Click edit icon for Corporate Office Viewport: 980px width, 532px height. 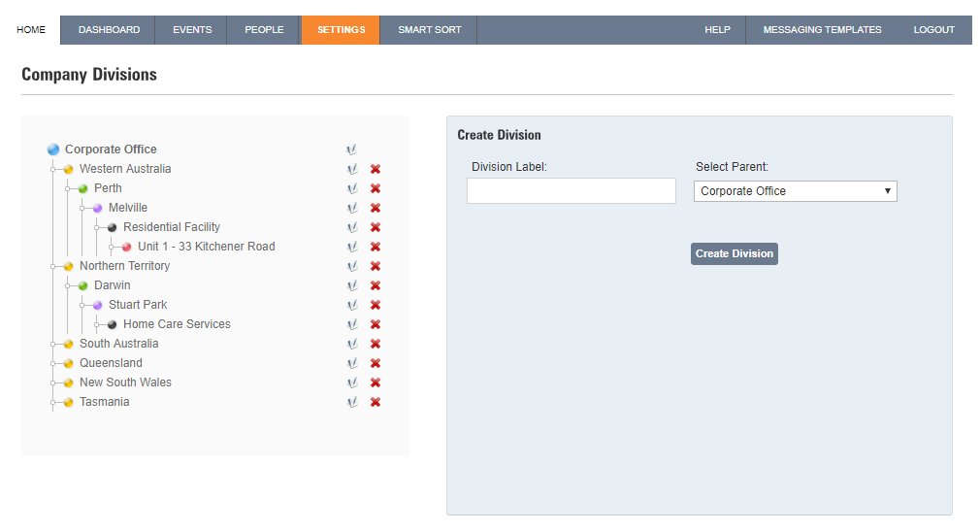[352, 150]
